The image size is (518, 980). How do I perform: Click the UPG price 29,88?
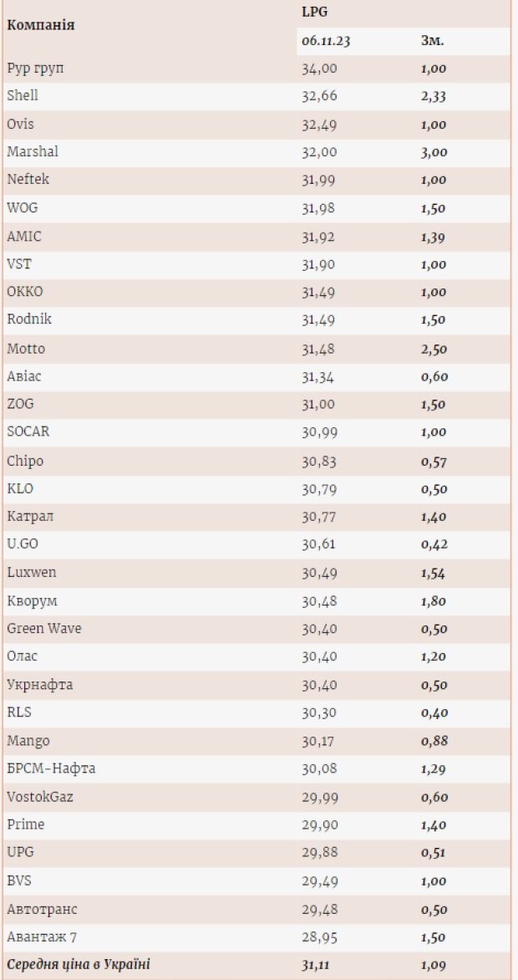(x=319, y=853)
